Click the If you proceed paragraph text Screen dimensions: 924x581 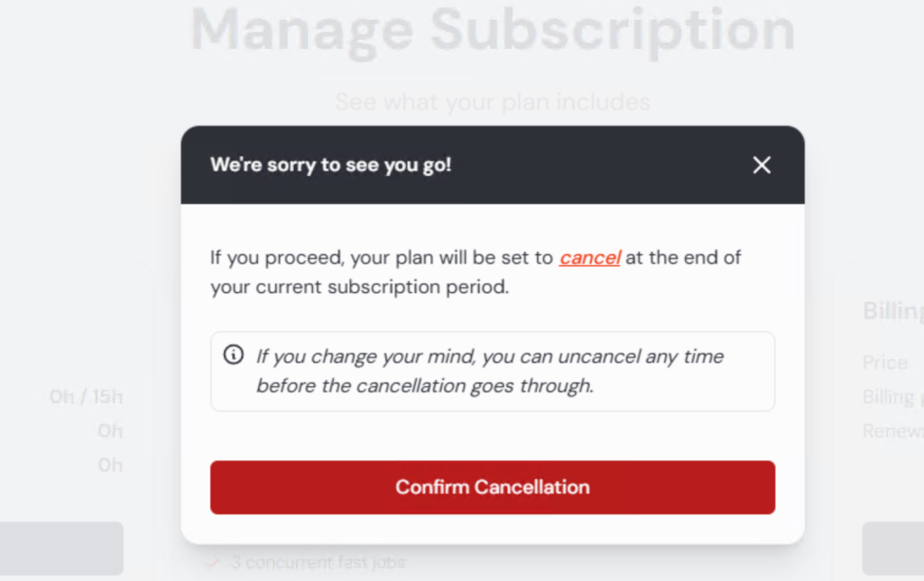pos(476,272)
